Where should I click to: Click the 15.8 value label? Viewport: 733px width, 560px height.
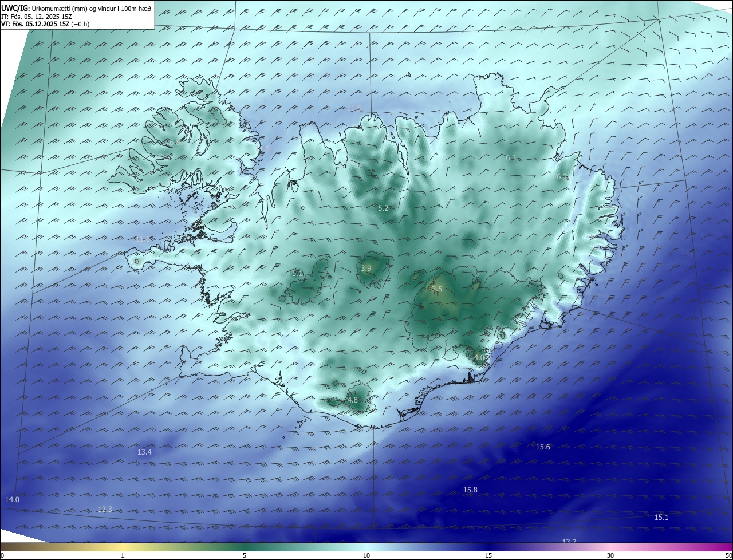pos(470,490)
